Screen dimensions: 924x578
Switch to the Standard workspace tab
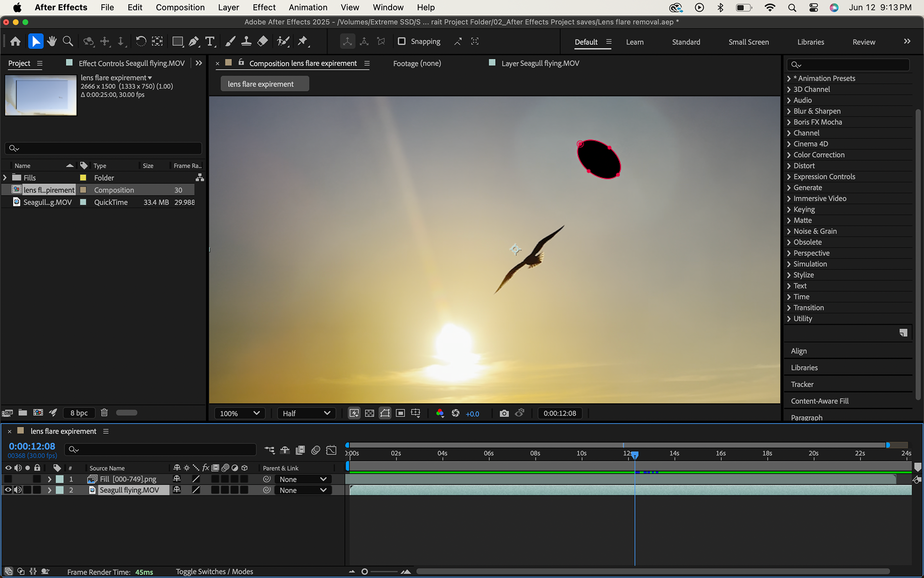click(x=686, y=42)
